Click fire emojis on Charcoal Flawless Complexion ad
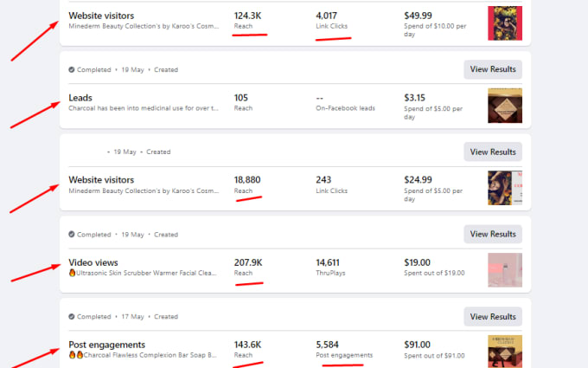 (x=76, y=354)
